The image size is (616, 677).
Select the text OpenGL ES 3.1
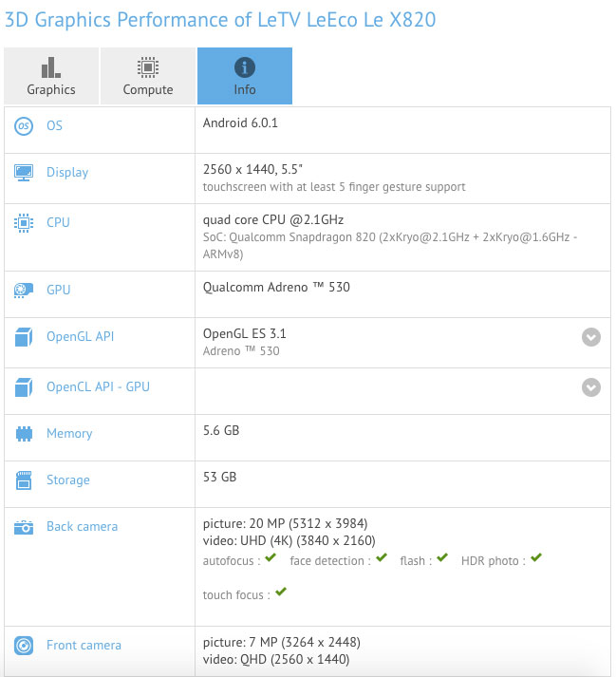[x=244, y=333]
